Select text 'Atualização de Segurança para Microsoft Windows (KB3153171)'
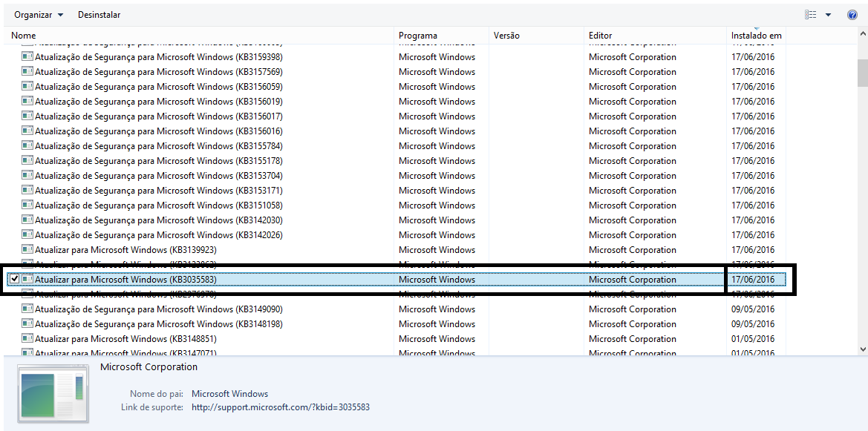This screenshot has width=868, height=431. (x=159, y=191)
